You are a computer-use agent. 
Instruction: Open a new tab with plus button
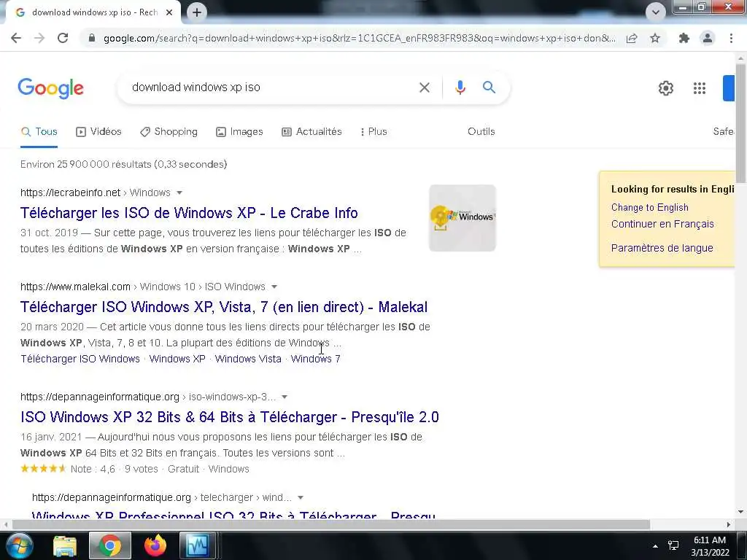click(x=197, y=12)
